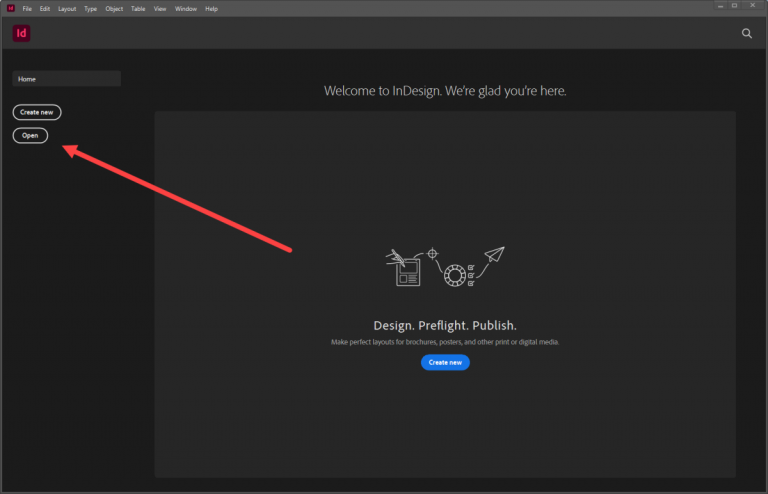This screenshot has width=768, height=494.
Task: Open the Window menu
Action: pos(185,8)
